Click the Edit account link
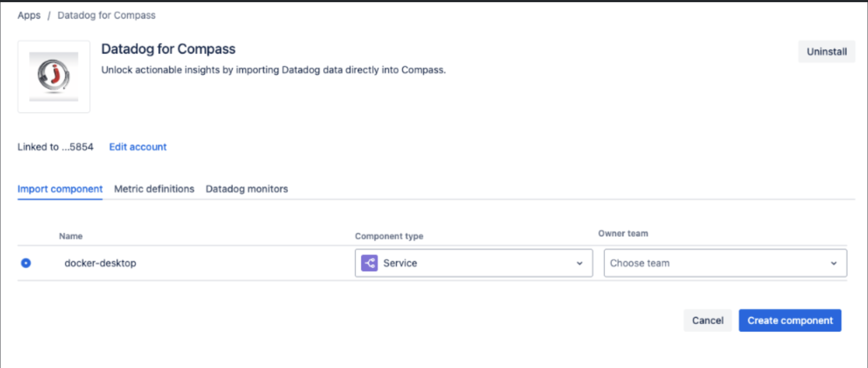868x368 pixels. point(138,147)
